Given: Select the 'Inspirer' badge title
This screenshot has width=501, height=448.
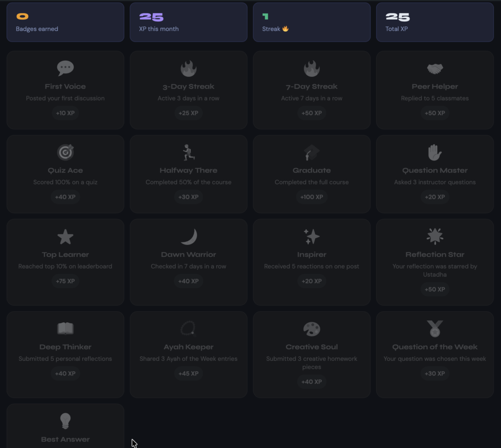Looking at the screenshot, I should point(312,255).
